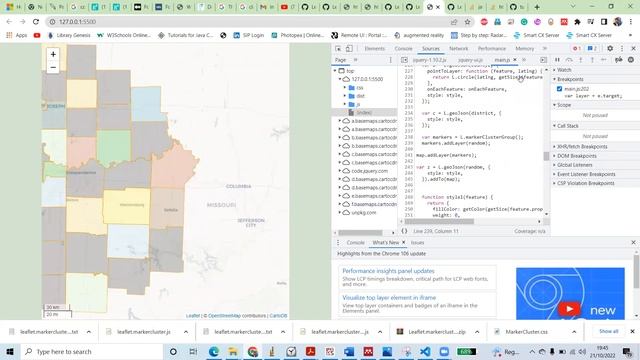Toggle the device toolbar icon

coord(349,49)
